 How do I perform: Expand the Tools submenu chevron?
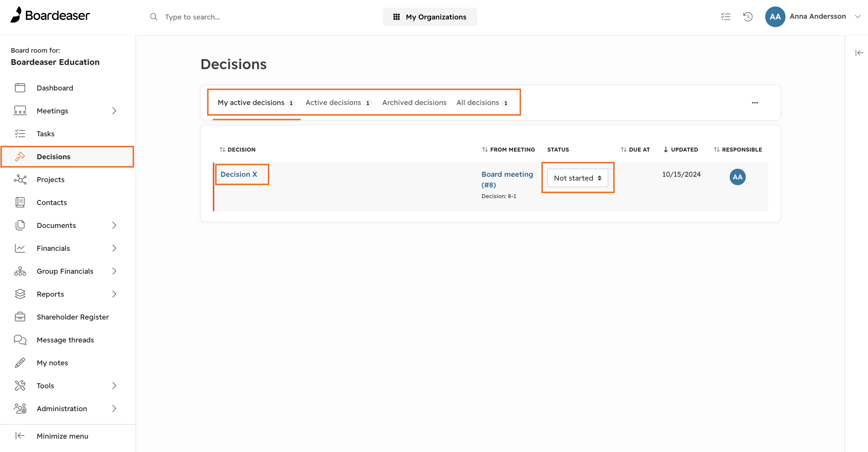[114, 386]
